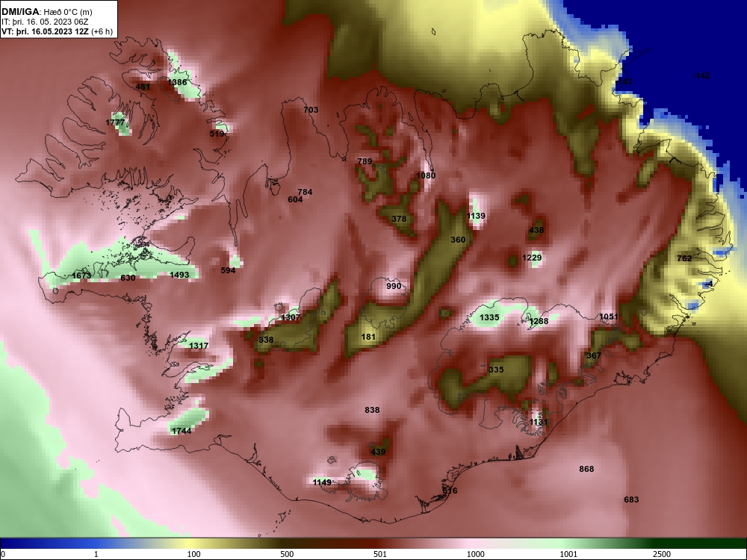747x560 pixels.
Task: Click the 594 label
Action: click(x=228, y=270)
